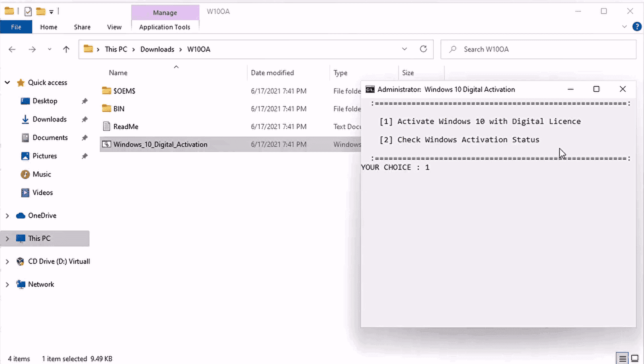Sort by Size column header

(408, 73)
